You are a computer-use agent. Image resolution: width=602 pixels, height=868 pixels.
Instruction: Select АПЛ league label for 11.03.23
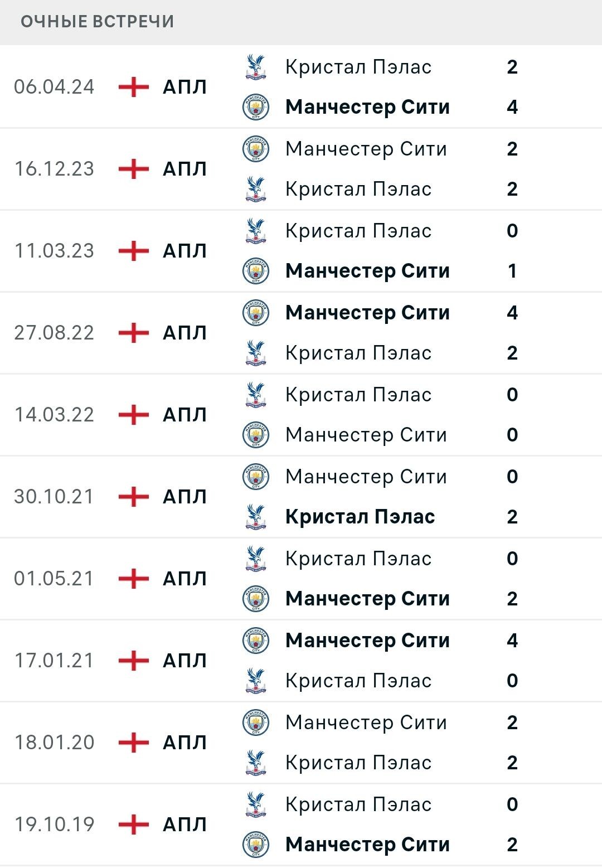pos(185,251)
